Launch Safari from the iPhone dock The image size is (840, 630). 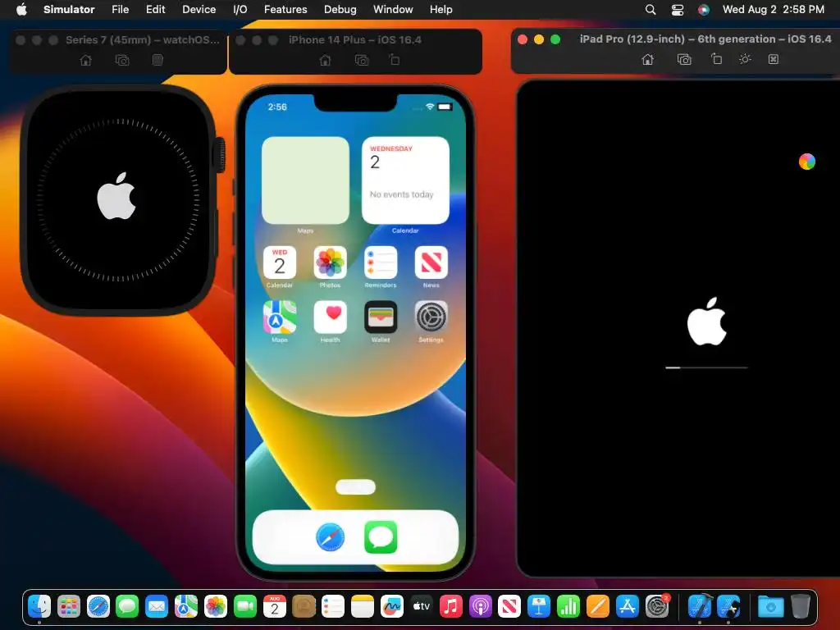(x=330, y=536)
